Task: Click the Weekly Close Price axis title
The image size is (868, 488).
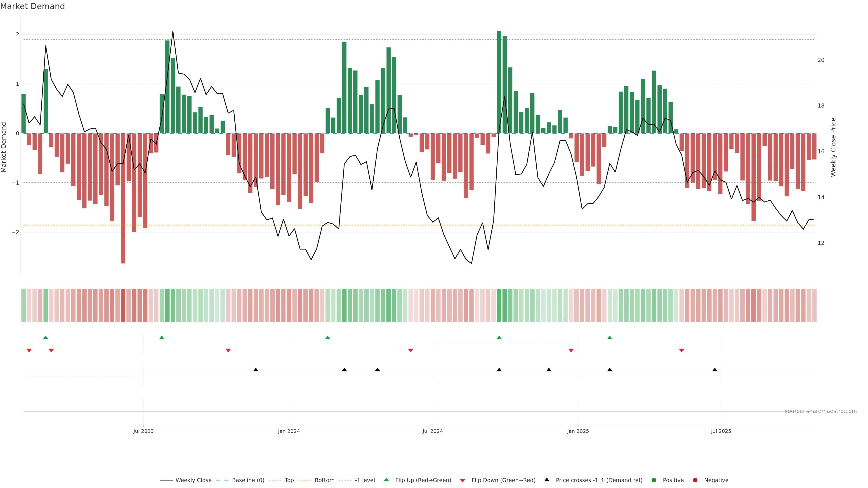Action: (x=833, y=147)
